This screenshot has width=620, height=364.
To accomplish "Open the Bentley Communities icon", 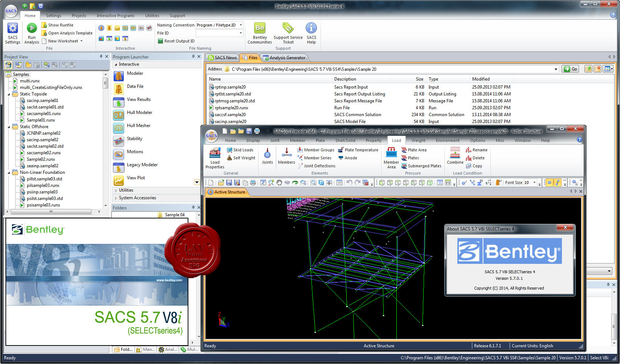I will [260, 28].
